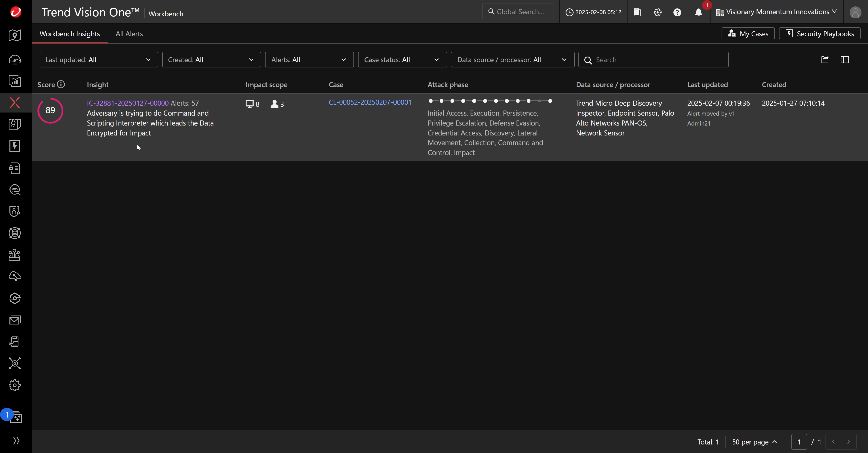Click the score 89 circular gauge

pyautogui.click(x=50, y=110)
